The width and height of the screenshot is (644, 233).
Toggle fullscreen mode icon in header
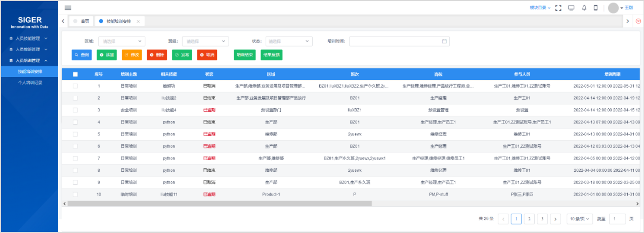pos(559,8)
